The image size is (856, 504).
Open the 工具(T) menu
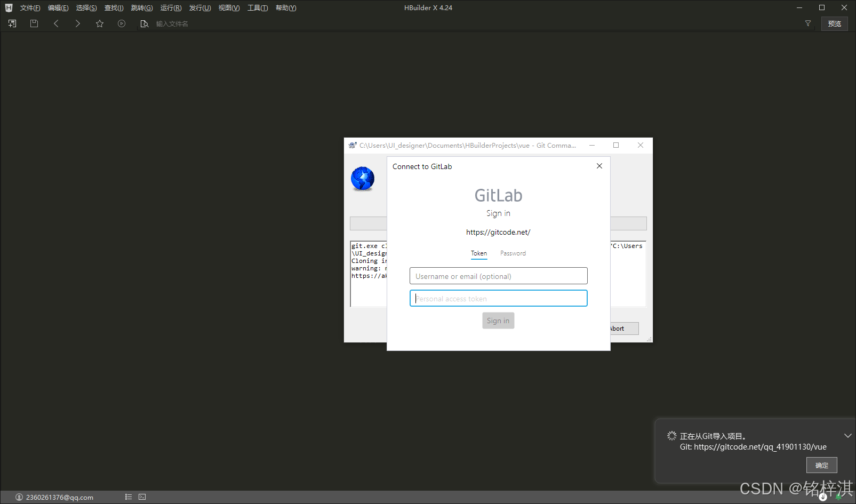258,8
